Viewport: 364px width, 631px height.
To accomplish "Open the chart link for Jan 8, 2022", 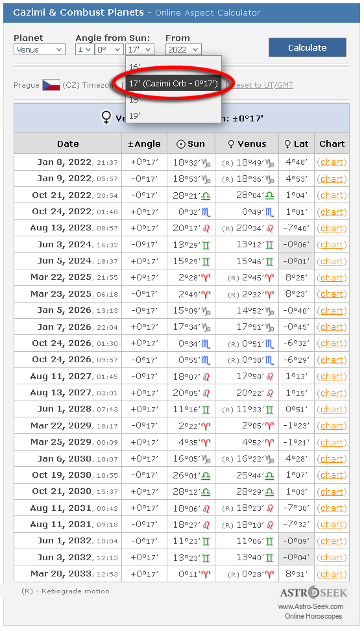I will [332, 162].
